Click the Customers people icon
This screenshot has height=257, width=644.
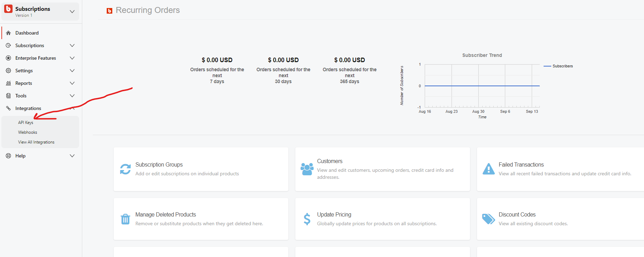pos(307,169)
